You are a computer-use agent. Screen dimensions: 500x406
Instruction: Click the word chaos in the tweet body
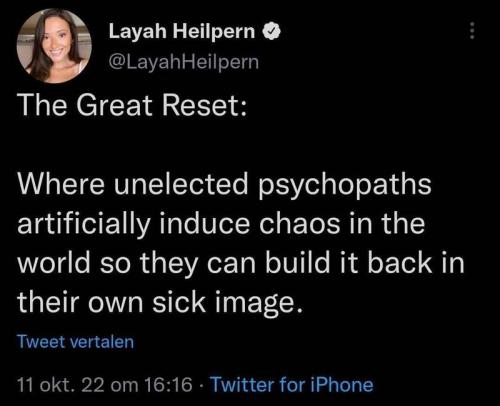click(x=299, y=225)
